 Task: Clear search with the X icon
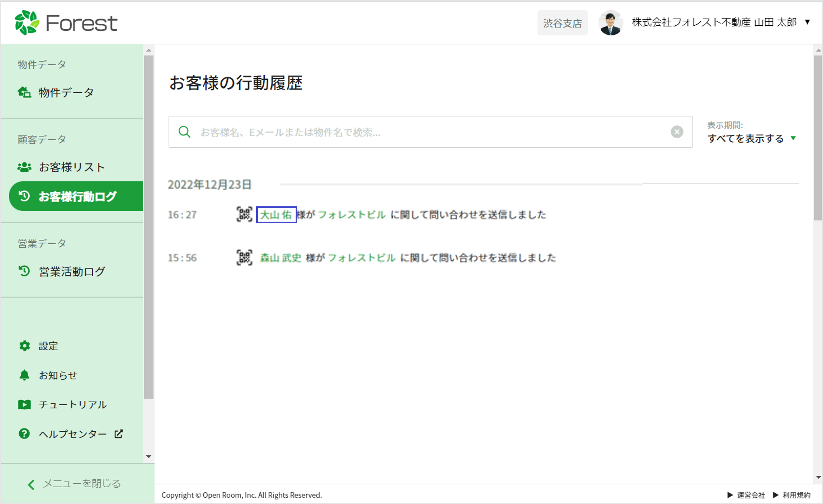677,132
